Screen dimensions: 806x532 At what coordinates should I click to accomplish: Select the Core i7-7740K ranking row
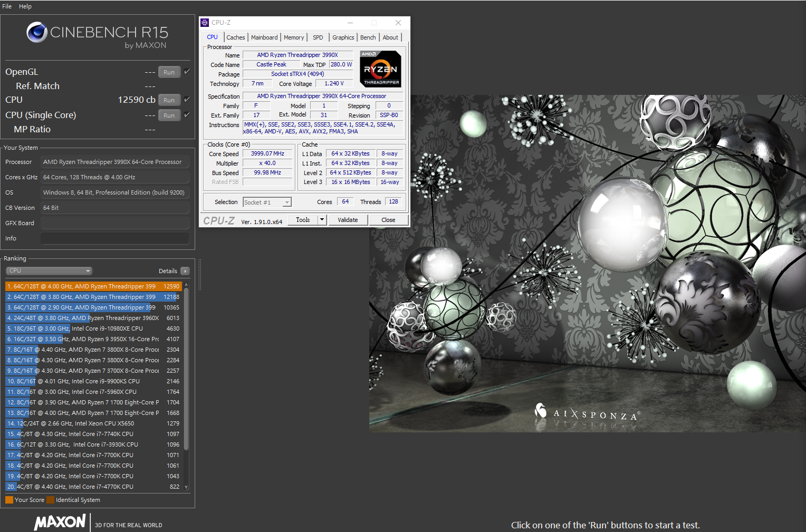(x=93, y=434)
